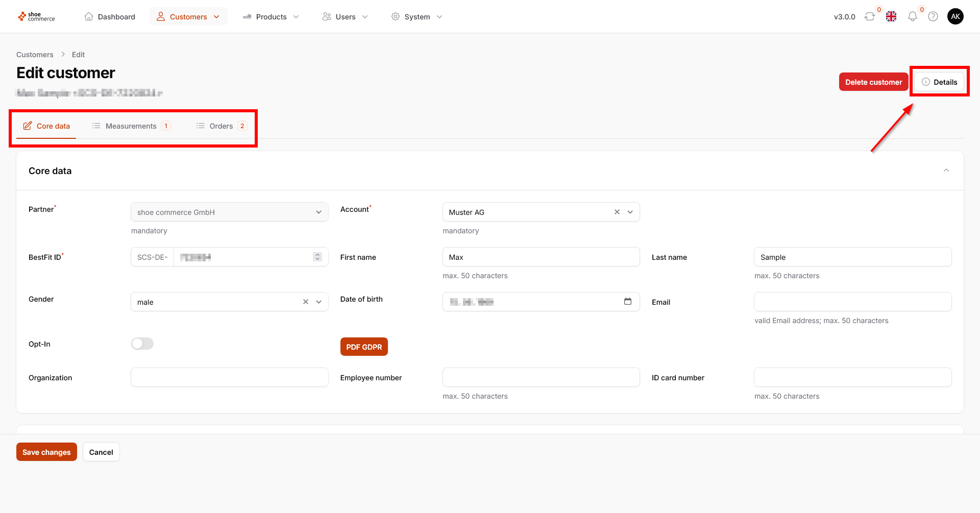
Task: Click the UK flag language icon
Action: coord(891,17)
